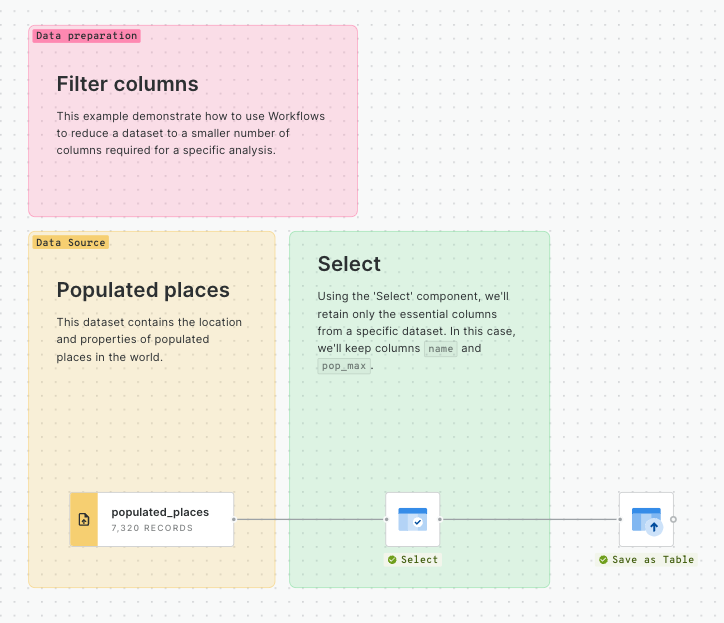Click the 'pop_max' column code chip
This screenshot has width=724, height=623.
(x=343, y=367)
